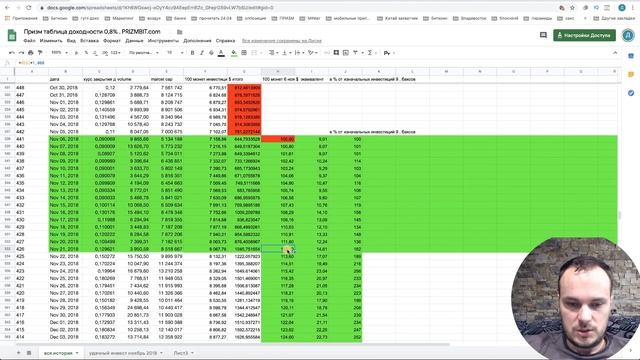Open the ПРИЗМ bookmark folder
This screenshot has height=360, width=640.
(282, 18)
